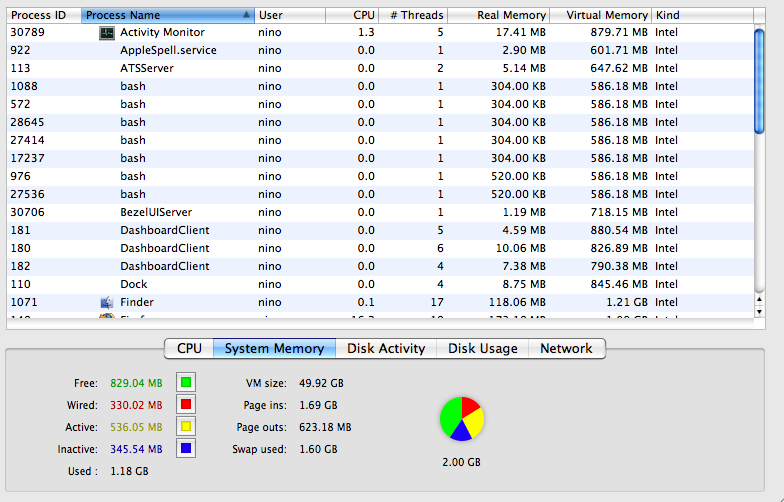Viewport: 784px width, 502px height.
Task: Click the 879.71 MB virtual memory cell
Action: pos(619,32)
